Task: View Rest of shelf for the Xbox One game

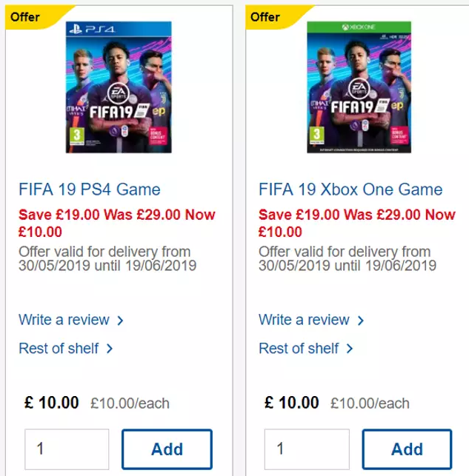Action: click(x=299, y=348)
